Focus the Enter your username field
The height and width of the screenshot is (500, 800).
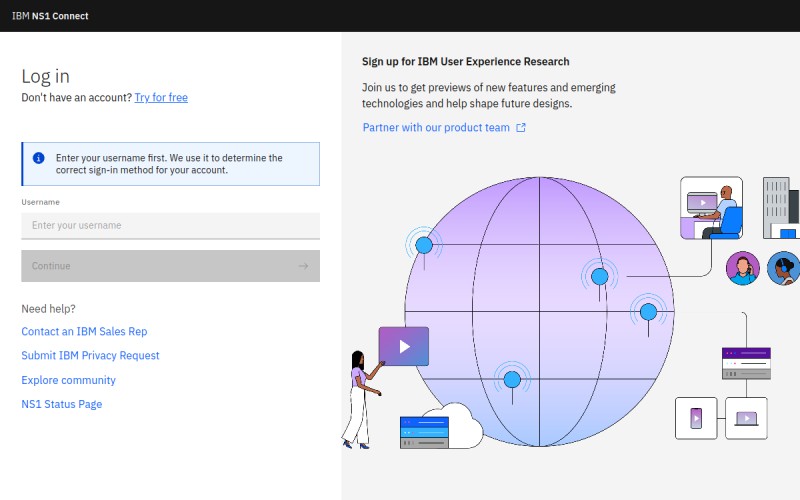coord(170,226)
